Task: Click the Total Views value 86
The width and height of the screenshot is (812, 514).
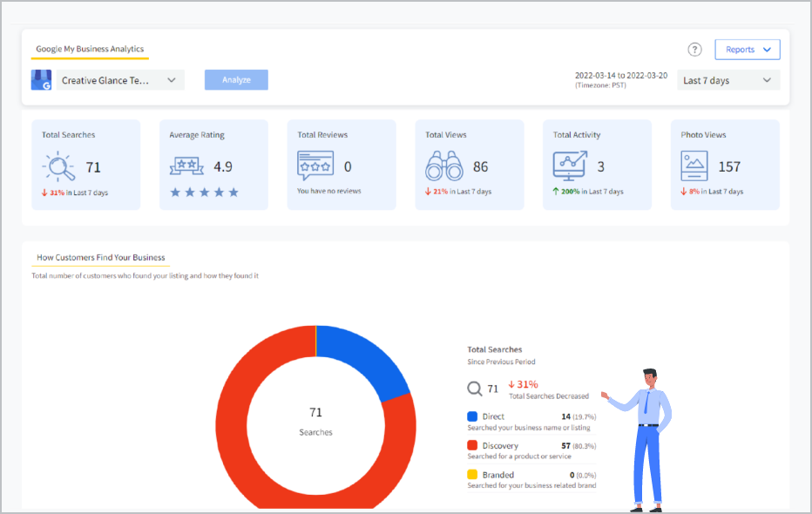Action: pyautogui.click(x=481, y=166)
